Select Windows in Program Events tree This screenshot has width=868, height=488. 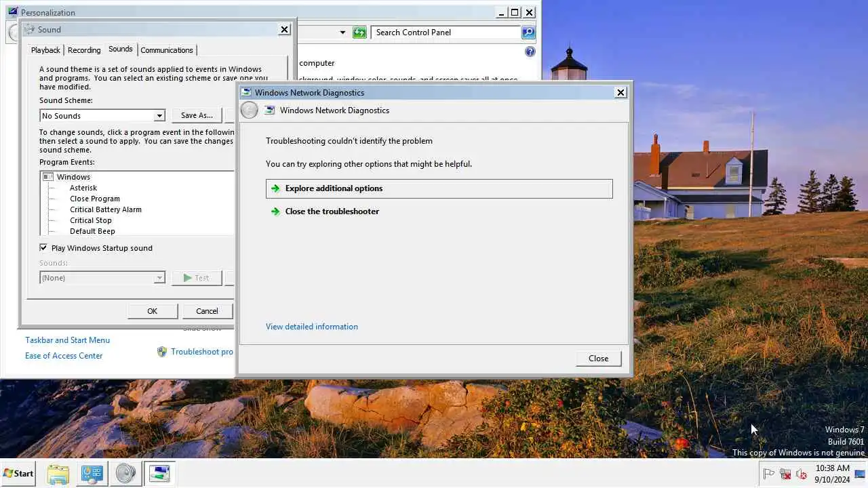pos(73,177)
